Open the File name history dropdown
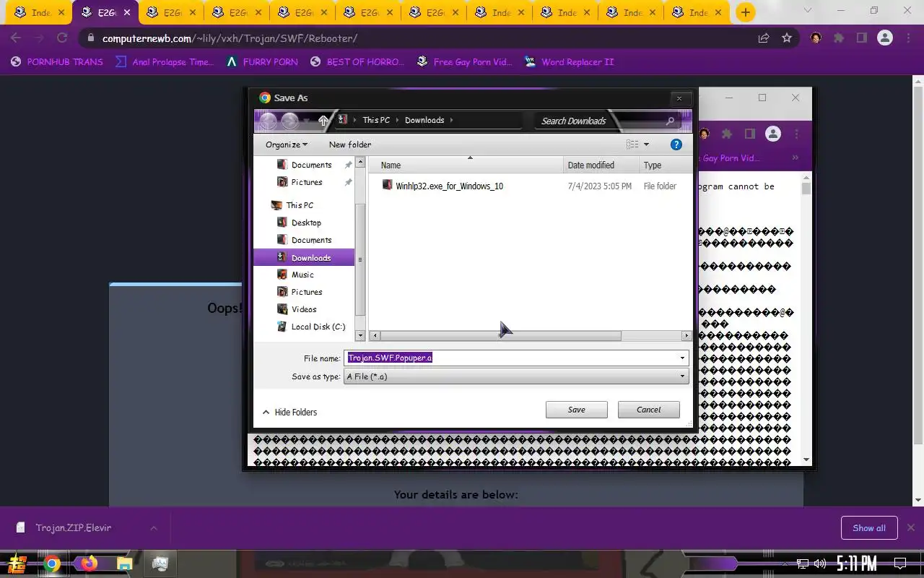This screenshot has height=578, width=924. (682, 358)
